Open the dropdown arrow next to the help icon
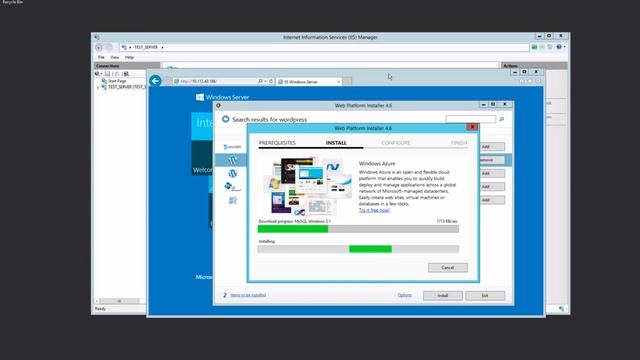640x360 pixels. pos(564,47)
